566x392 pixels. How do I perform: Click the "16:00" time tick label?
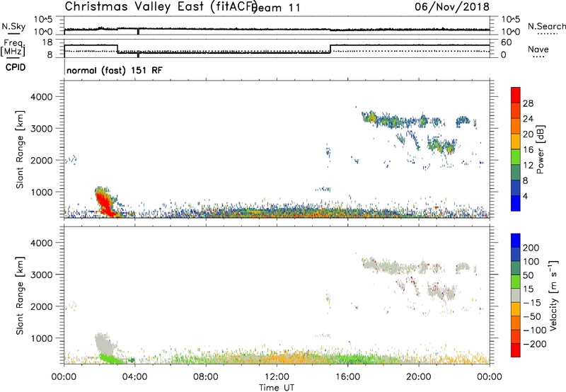tap(347, 377)
